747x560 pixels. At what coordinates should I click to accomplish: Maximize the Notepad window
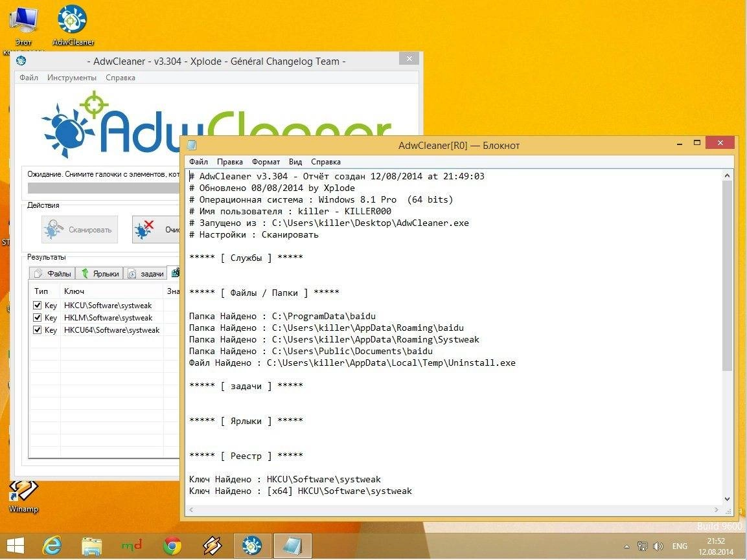click(x=697, y=143)
